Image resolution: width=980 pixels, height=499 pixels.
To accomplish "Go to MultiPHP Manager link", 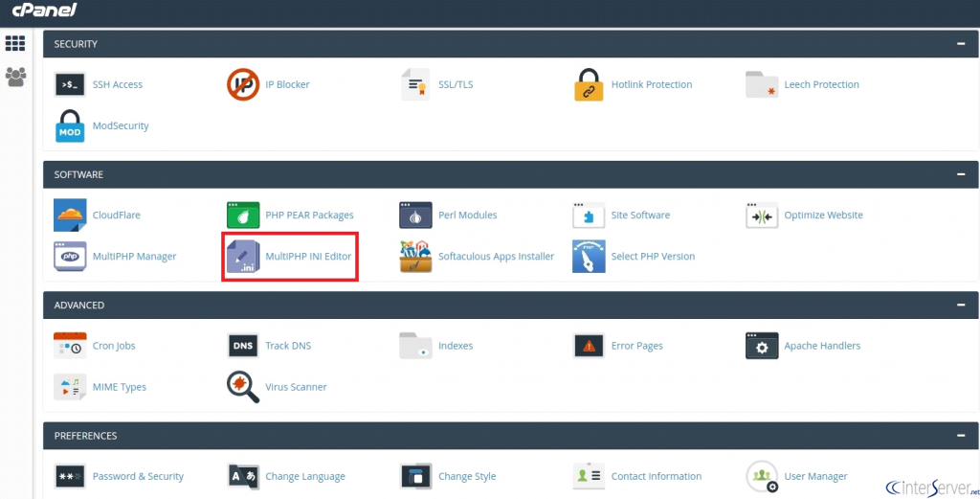I will click(134, 257).
